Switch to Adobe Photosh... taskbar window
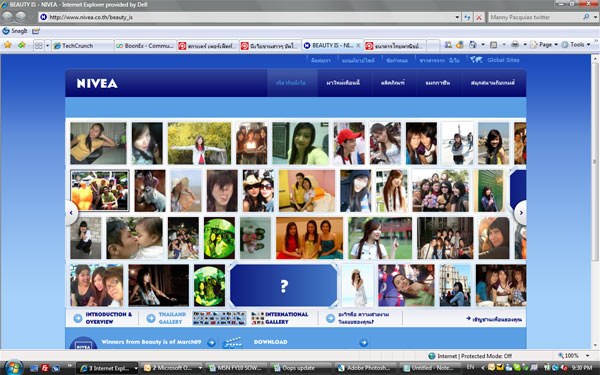600x375 pixels. [365, 368]
